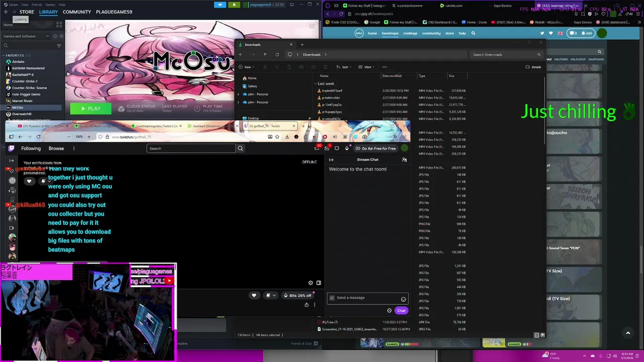Screen dimensions: 644x362
Task: Open Twitch home via the Twitch logo
Action: point(11,148)
